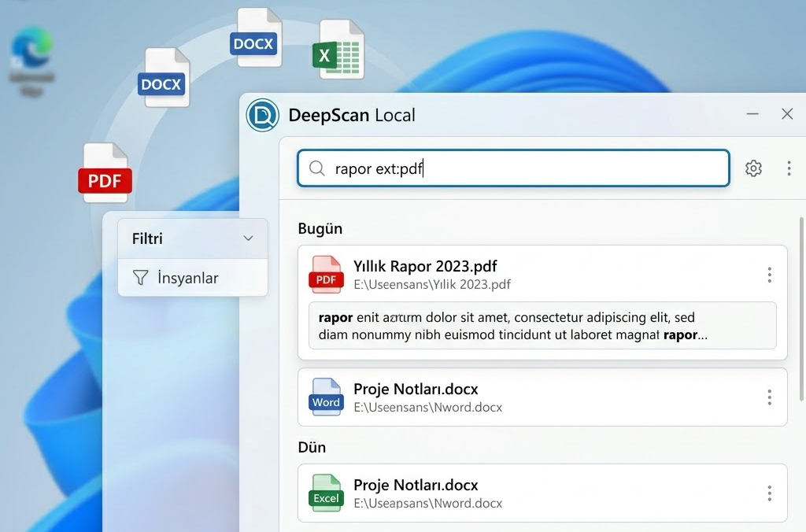
Task: Click the path E:\Useensans\Yılik 2023.pdf
Action: 432,284
